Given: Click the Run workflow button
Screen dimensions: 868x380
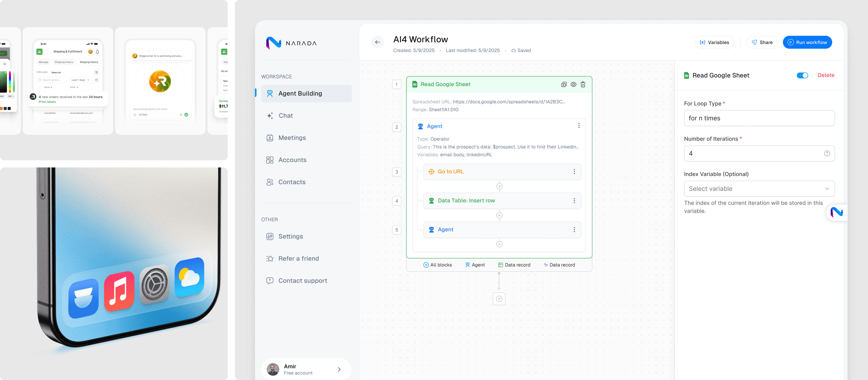Looking at the screenshot, I should point(807,42).
